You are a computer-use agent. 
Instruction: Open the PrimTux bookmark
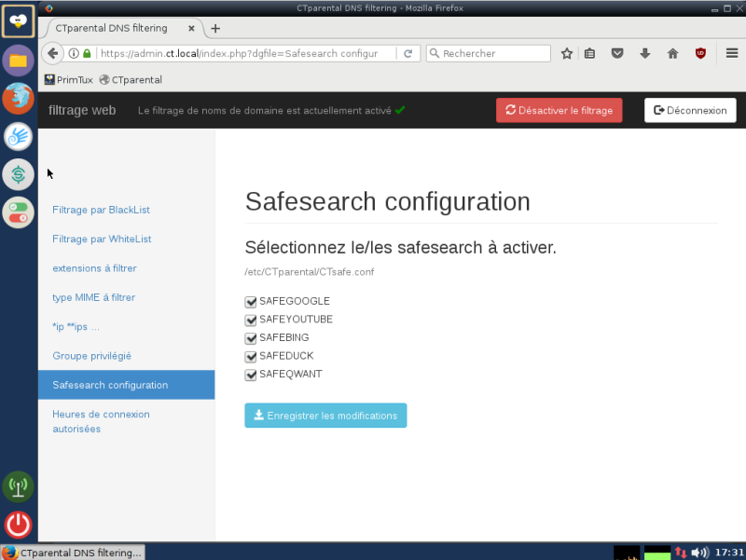pyautogui.click(x=68, y=80)
